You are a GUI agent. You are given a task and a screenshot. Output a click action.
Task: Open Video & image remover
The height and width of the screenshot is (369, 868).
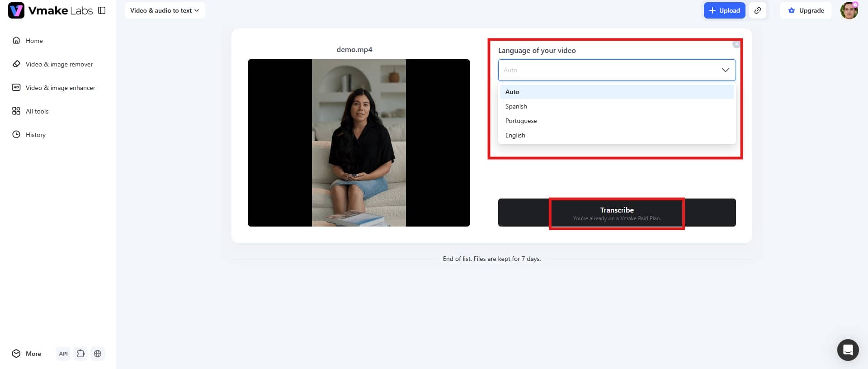(52, 64)
